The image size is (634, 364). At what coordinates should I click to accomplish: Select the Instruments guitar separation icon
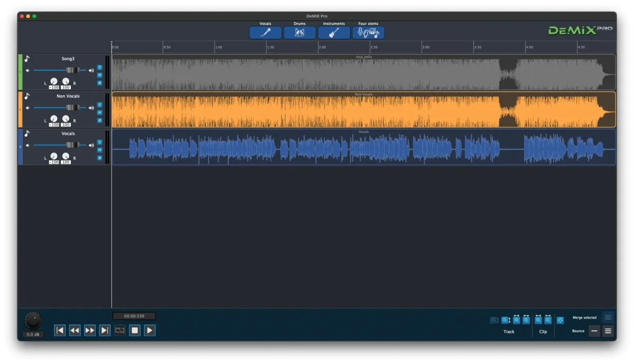pyautogui.click(x=334, y=33)
